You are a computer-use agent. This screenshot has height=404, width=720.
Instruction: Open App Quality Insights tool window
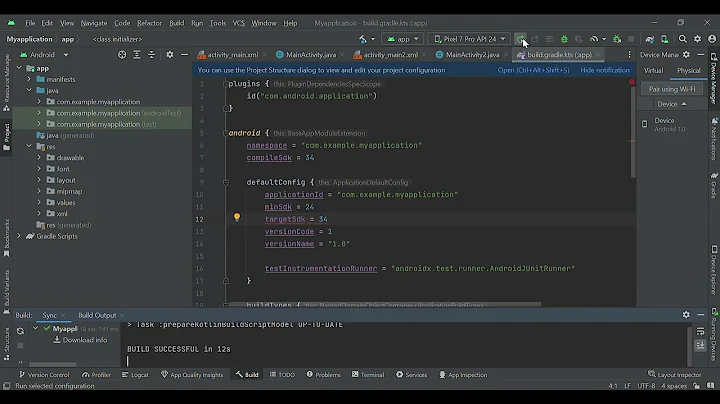192,375
